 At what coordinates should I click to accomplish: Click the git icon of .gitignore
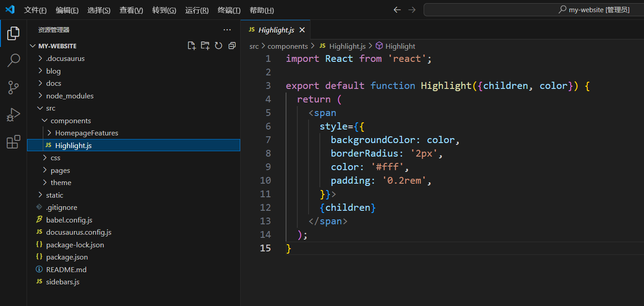click(x=39, y=207)
